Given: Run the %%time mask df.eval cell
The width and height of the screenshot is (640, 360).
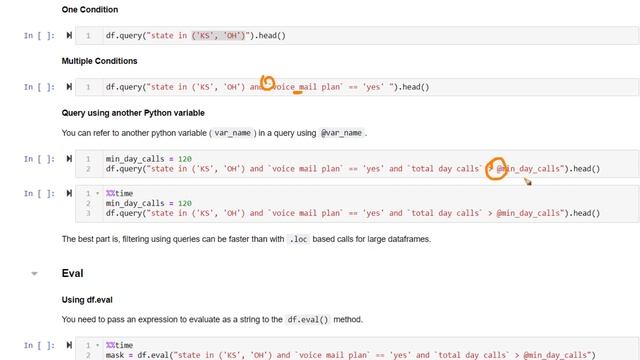Looking at the screenshot, I should pyautogui.click(x=69, y=345).
